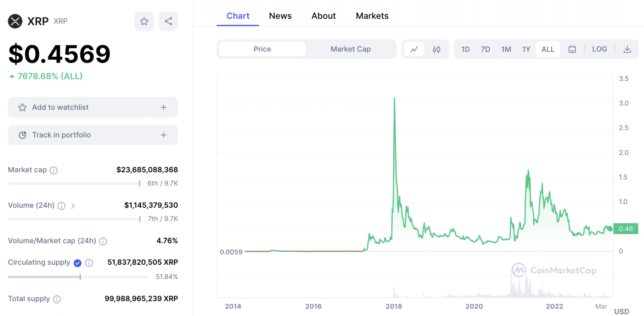Click the 2018 price peak on chart
The height and width of the screenshot is (316, 644).
click(394, 99)
